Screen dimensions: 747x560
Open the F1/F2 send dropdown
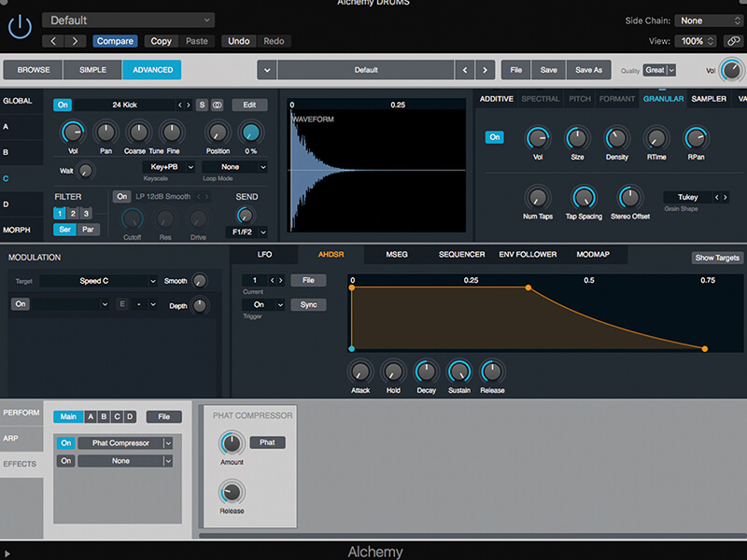click(x=246, y=231)
